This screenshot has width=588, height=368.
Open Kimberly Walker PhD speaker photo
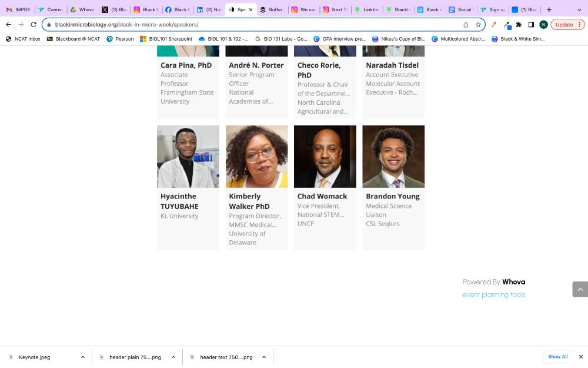(x=256, y=157)
